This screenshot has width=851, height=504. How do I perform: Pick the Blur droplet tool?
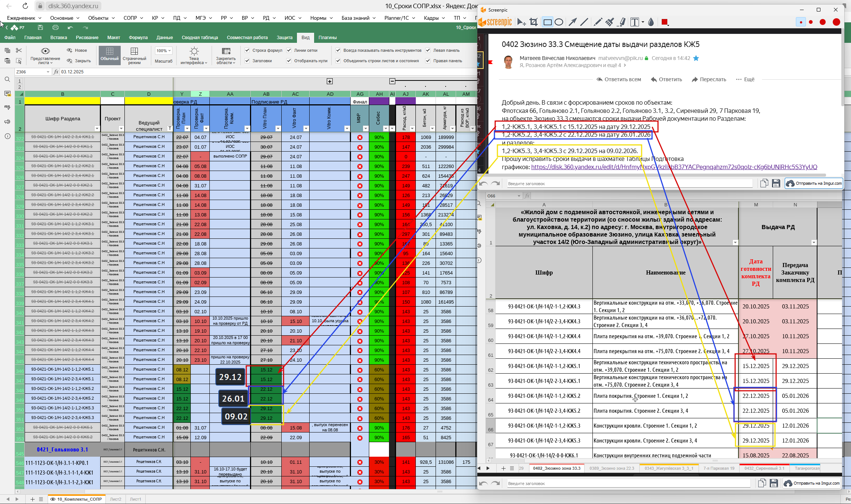[651, 22]
